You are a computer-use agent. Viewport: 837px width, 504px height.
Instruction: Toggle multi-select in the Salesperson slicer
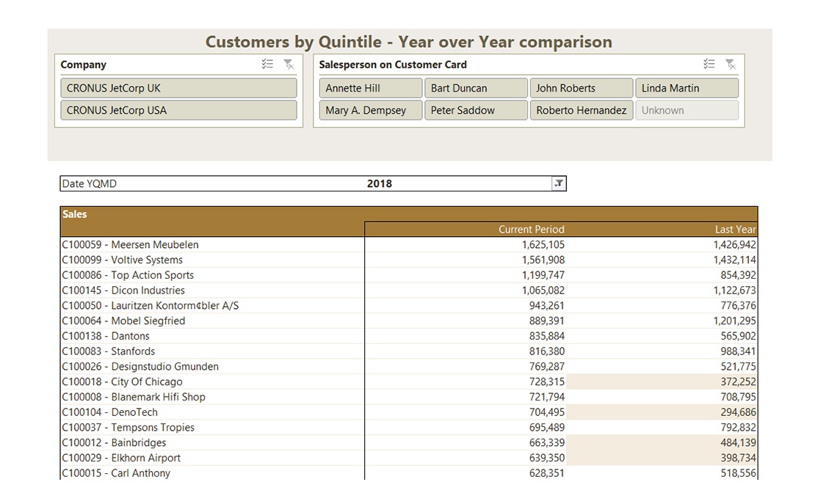coord(709,65)
